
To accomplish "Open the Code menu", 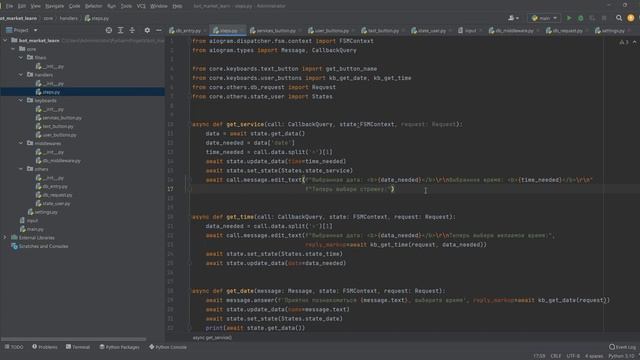I will point(74,6).
